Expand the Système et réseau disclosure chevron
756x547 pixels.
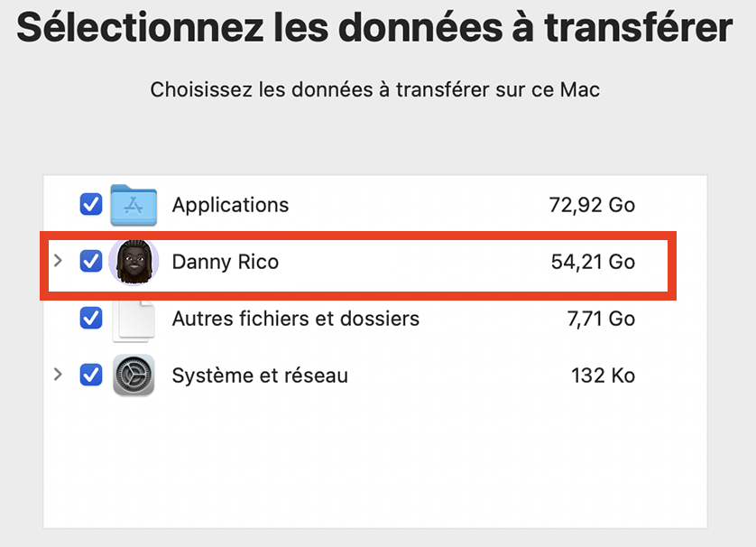pyautogui.click(x=58, y=375)
